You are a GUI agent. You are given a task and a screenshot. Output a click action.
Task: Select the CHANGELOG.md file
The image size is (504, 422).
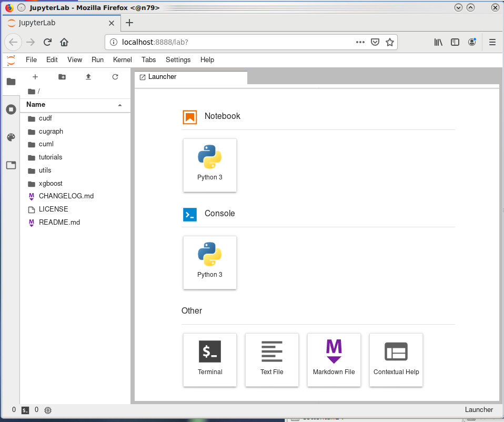point(75,196)
